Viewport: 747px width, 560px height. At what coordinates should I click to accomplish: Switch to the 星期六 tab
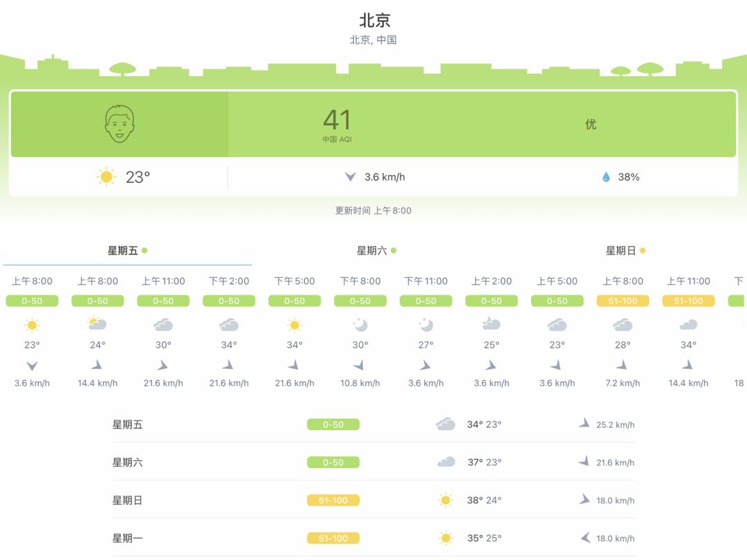(x=370, y=250)
